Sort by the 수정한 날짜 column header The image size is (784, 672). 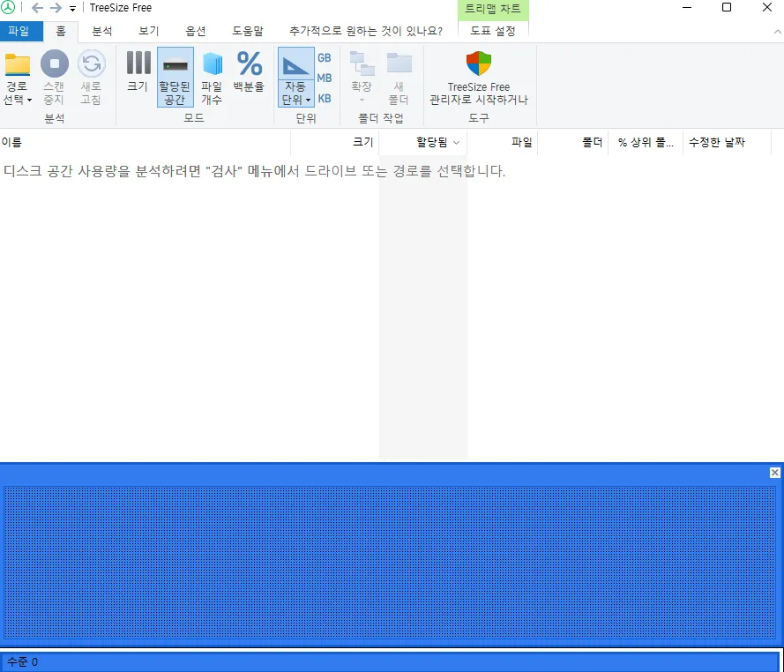pos(727,143)
